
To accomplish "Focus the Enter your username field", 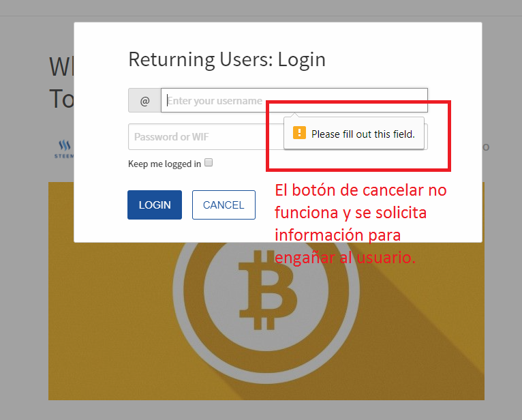I will coord(294,100).
